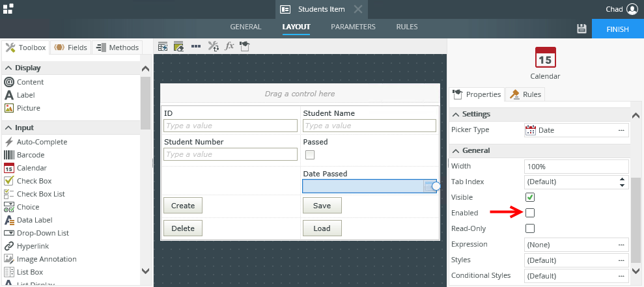
Task: Collapse the Settings section
Action: [455, 115]
